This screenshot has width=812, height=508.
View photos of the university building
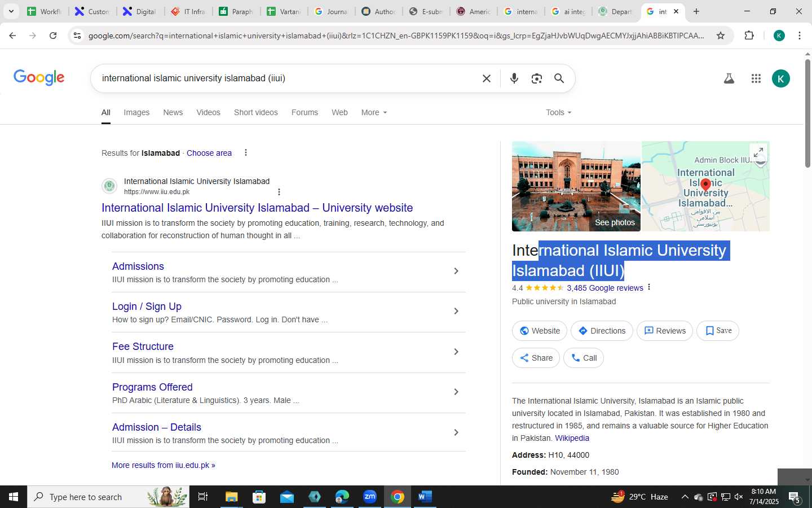point(576,186)
